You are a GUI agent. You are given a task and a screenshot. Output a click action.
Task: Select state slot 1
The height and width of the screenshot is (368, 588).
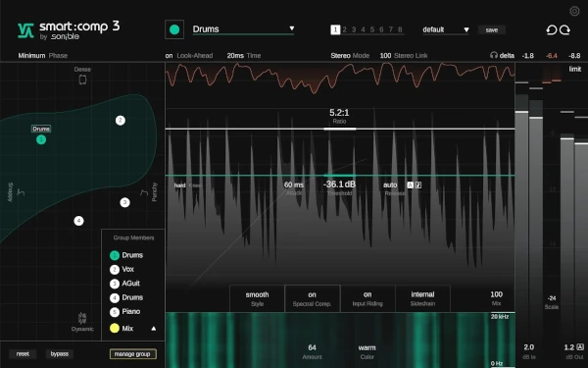(335, 29)
